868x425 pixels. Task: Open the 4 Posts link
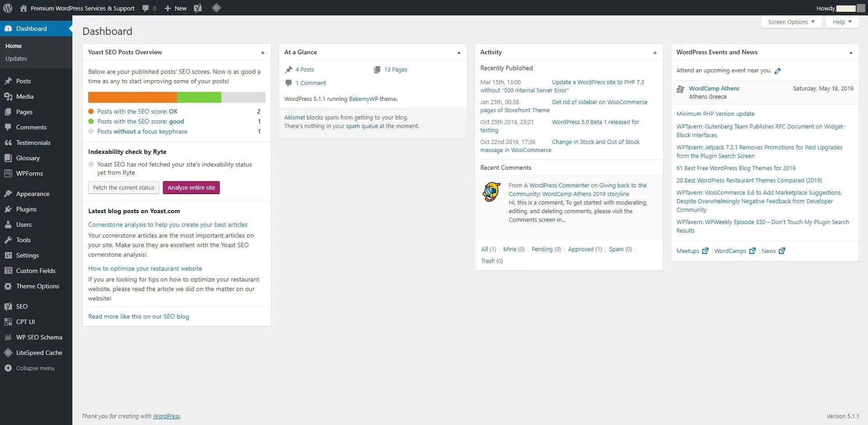click(x=304, y=69)
